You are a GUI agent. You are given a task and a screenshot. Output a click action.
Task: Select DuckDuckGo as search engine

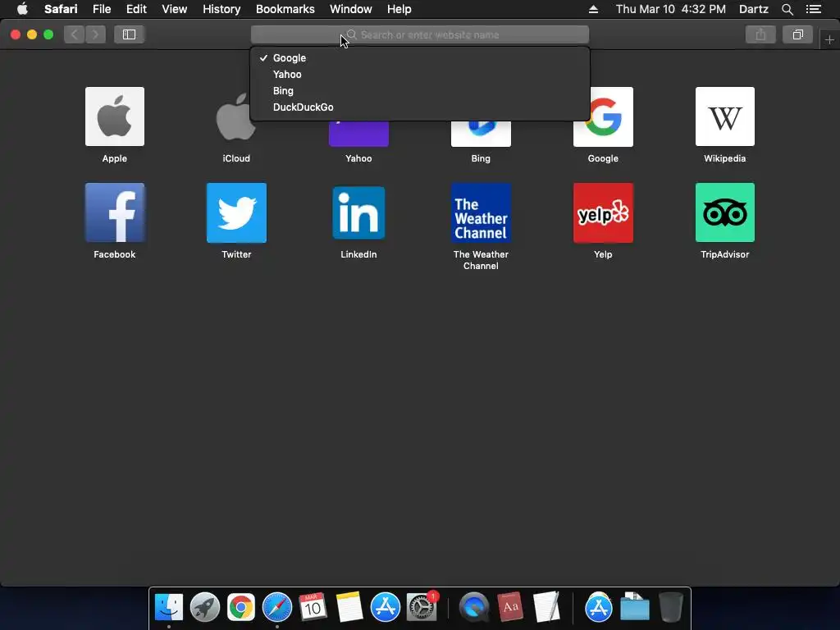pyautogui.click(x=420, y=107)
